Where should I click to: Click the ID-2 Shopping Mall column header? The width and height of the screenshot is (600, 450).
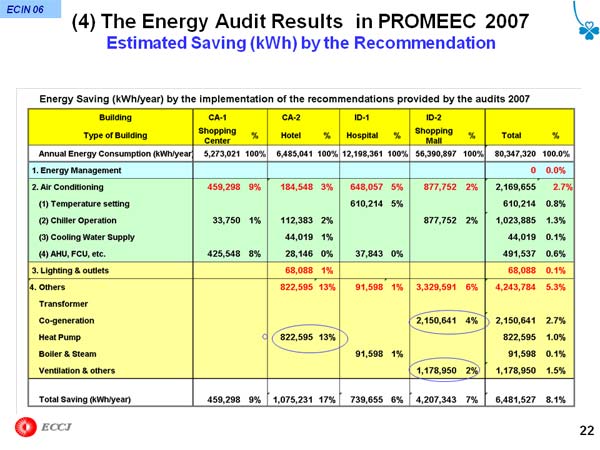pos(434,129)
